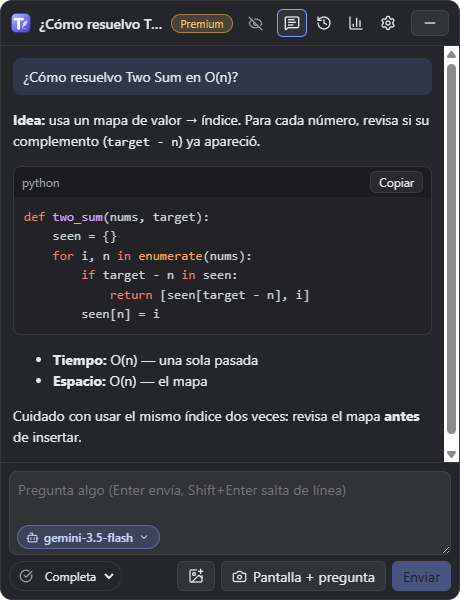This screenshot has width=460, height=600.
Task: Click the 'Idea:' bold text
Action: click(x=29, y=121)
